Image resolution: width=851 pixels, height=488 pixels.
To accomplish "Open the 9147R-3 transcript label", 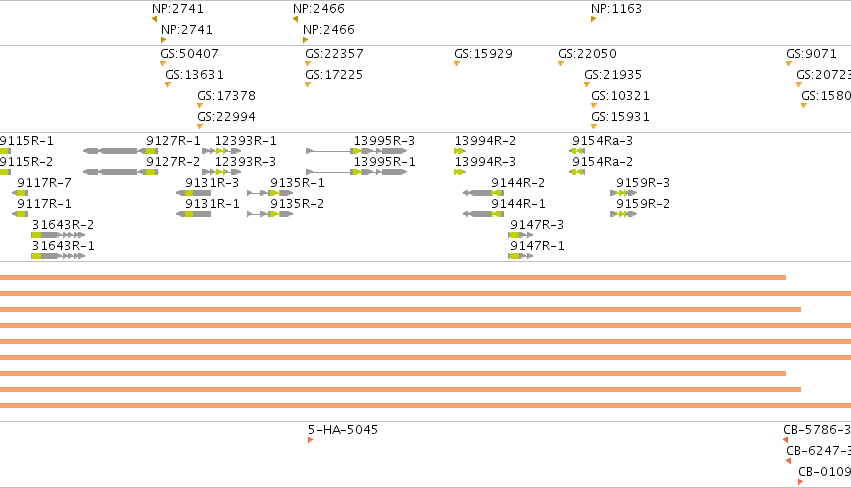I will pos(537,225).
